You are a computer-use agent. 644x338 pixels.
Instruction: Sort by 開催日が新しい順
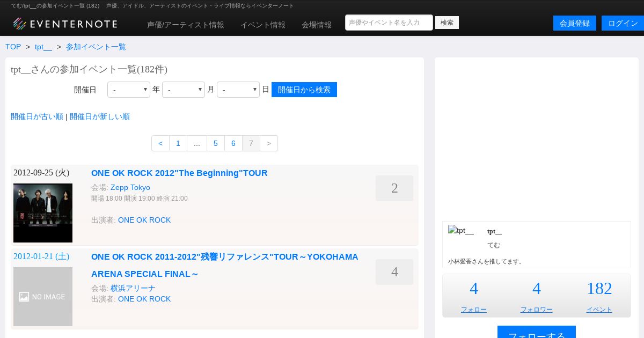pos(100,116)
